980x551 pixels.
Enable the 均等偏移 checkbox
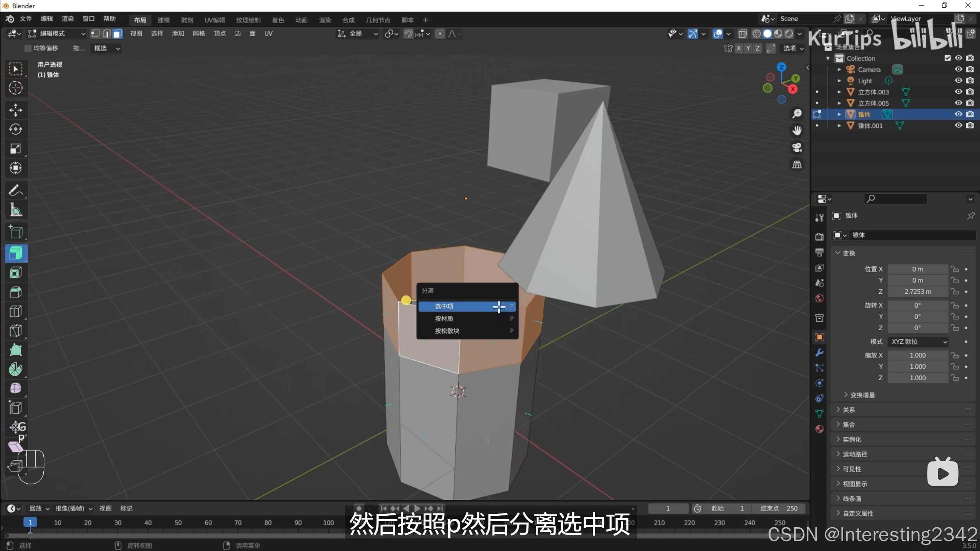pos(28,48)
